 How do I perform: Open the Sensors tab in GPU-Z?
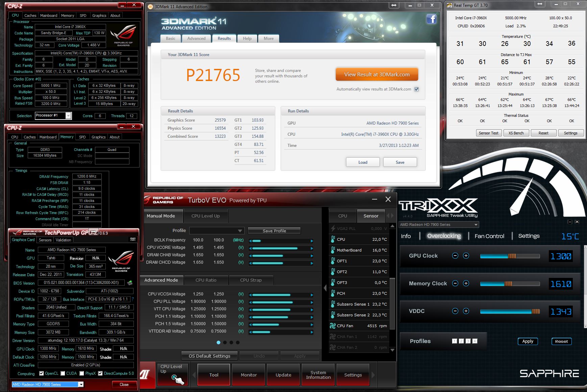45,240
